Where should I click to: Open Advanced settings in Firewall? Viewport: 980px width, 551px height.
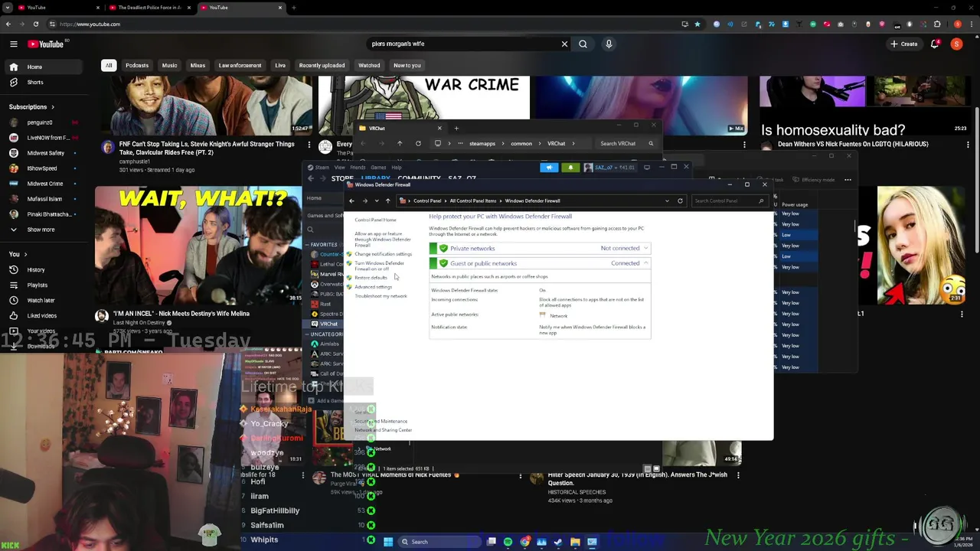coord(373,287)
